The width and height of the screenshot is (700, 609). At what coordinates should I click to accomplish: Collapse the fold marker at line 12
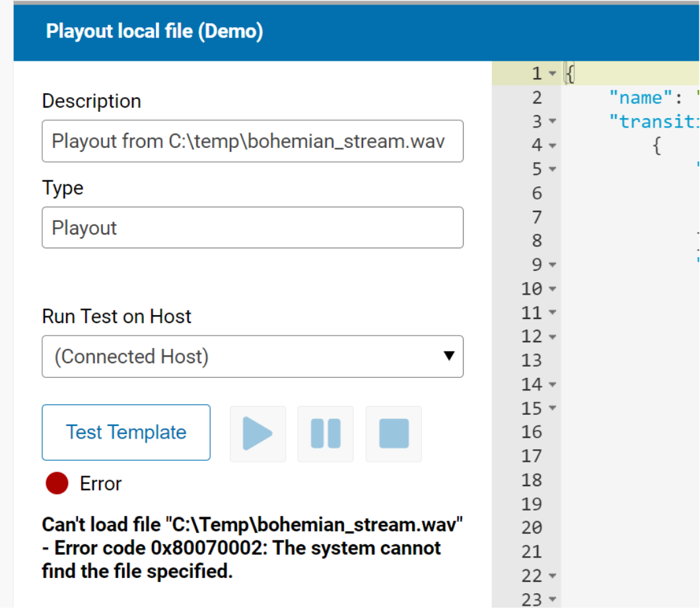point(553,337)
